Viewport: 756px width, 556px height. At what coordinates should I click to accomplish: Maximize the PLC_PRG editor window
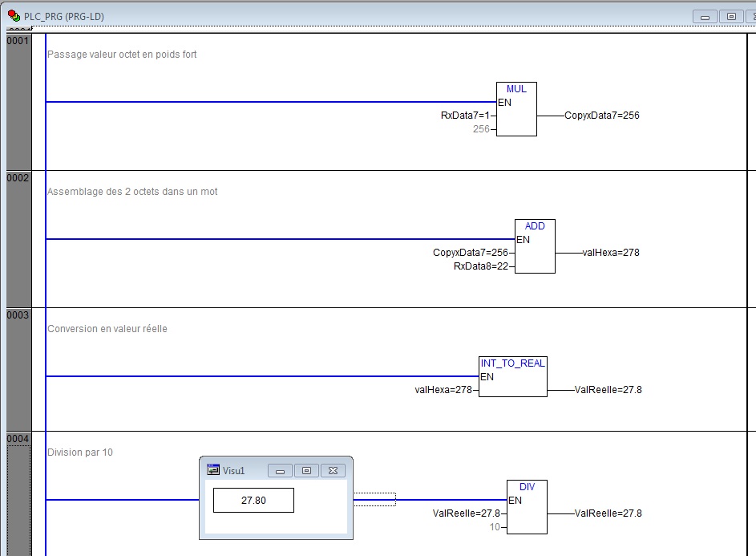[x=731, y=16]
